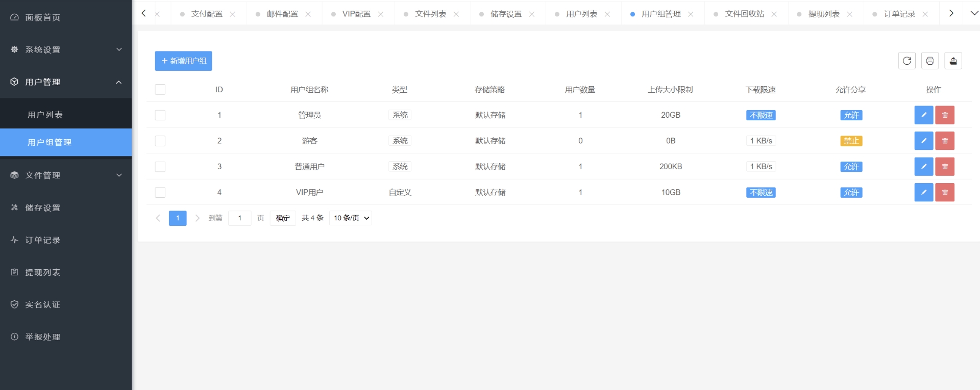
Task: Expand the 系统设置 sidebar menu
Action: (x=66, y=49)
